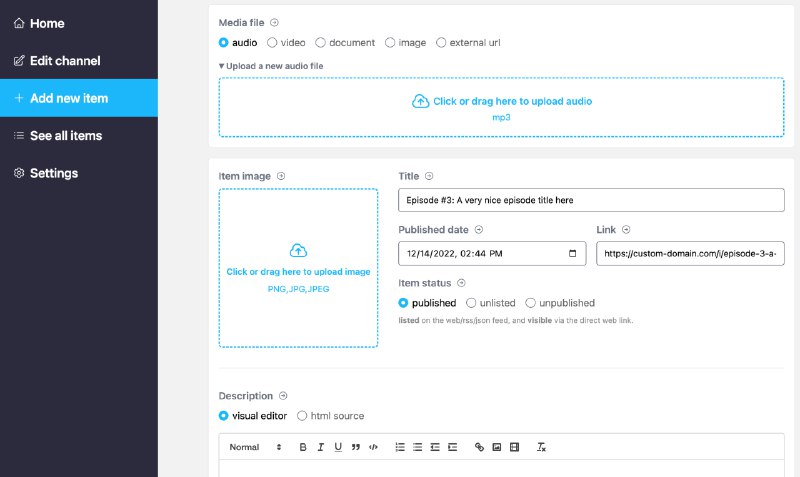
Task: Open the Normal text style dropdown
Action: pos(255,447)
